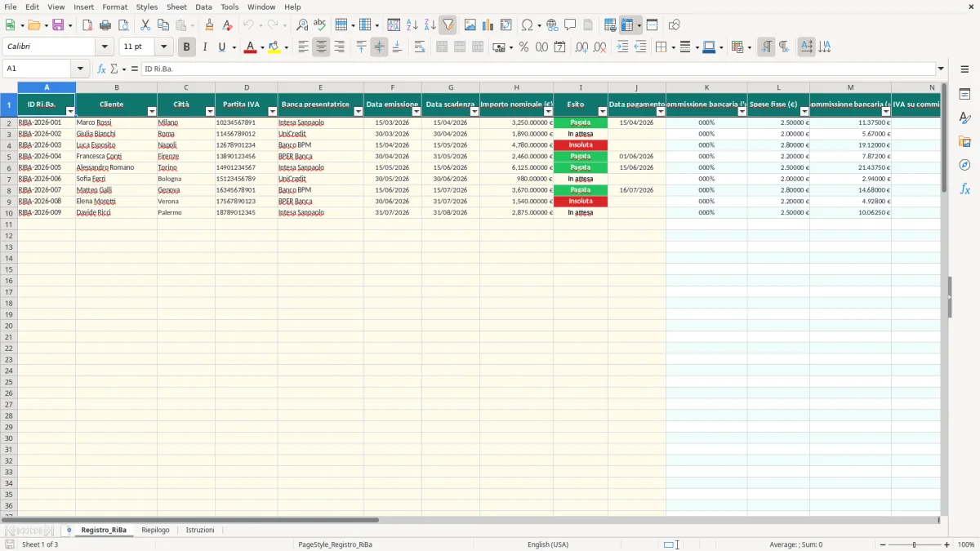
Task: Open sidebar Navigator compass icon
Action: tap(964, 165)
